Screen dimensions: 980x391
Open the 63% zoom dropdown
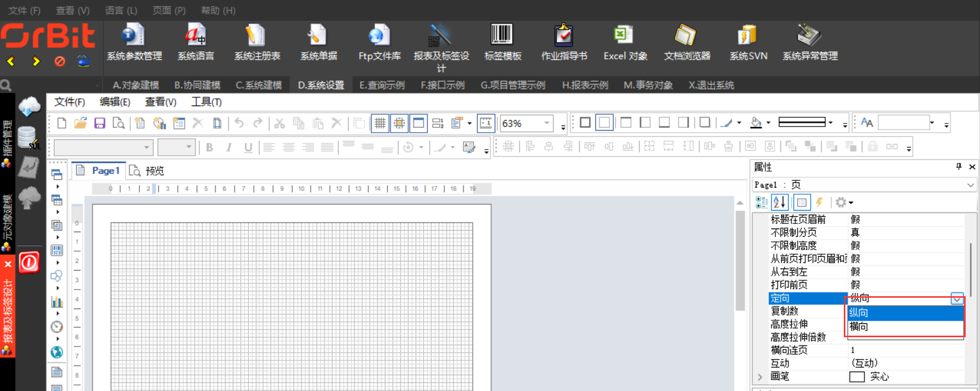pos(546,123)
